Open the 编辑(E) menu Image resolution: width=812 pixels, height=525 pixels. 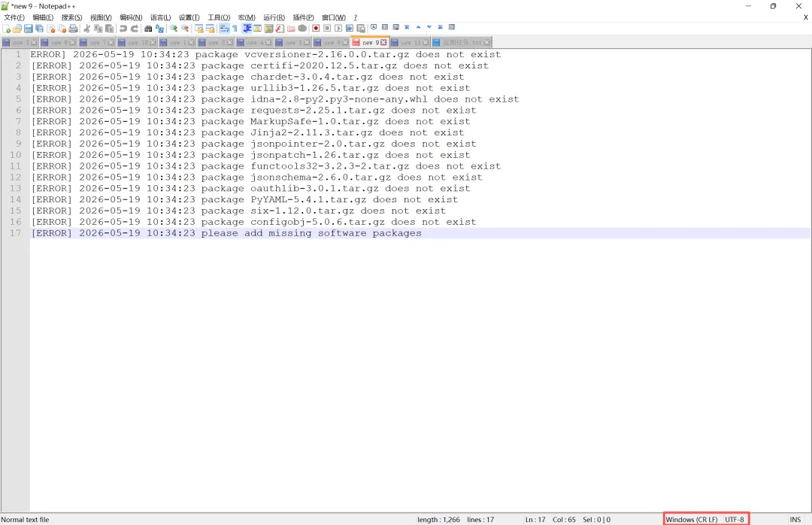click(x=43, y=17)
